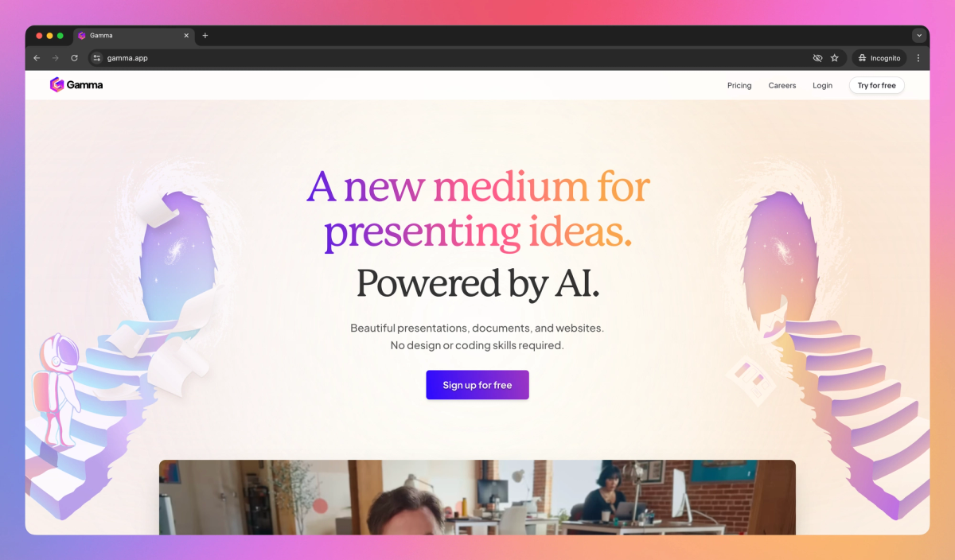Expand the tab search dropdown arrow
The image size is (955, 560).
pyautogui.click(x=919, y=36)
